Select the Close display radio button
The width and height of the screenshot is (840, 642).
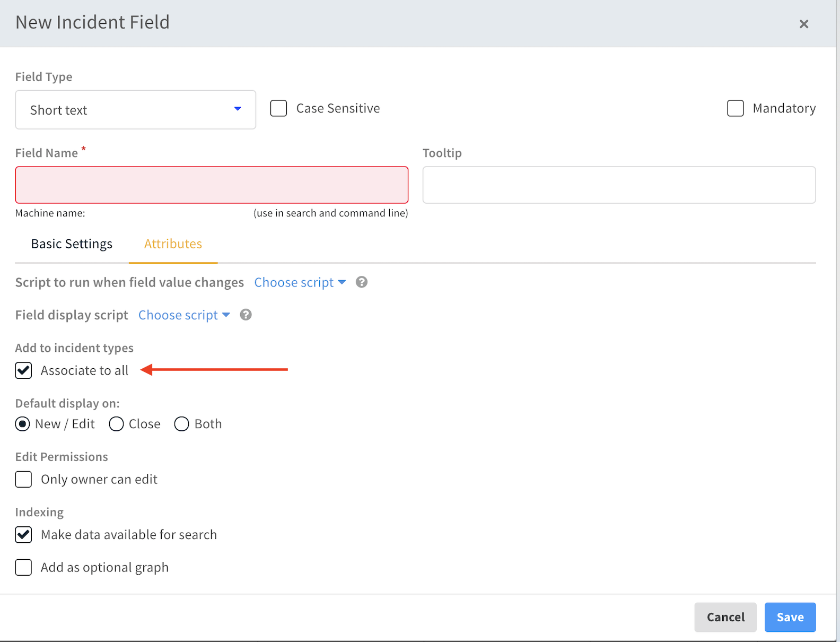116,424
